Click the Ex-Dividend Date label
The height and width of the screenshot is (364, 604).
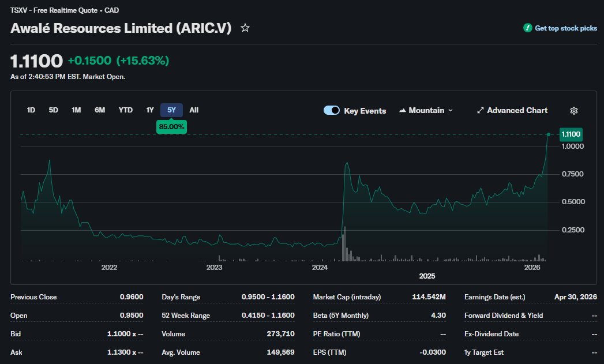point(492,334)
